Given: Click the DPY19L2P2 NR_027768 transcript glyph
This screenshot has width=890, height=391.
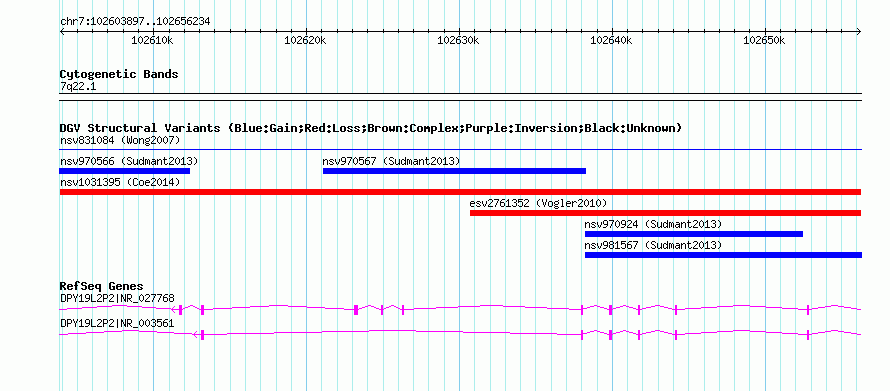Looking at the screenshot, I should tap(460, 309).
